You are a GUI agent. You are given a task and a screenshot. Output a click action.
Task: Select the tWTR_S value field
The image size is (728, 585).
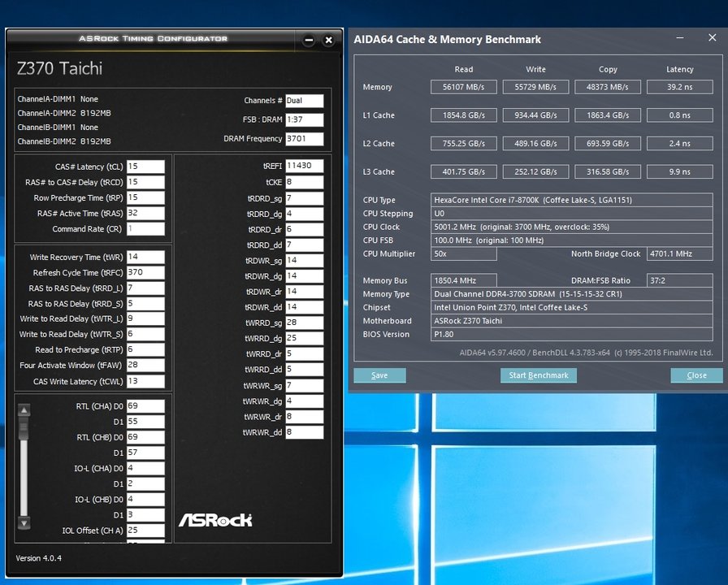point(145,334)
